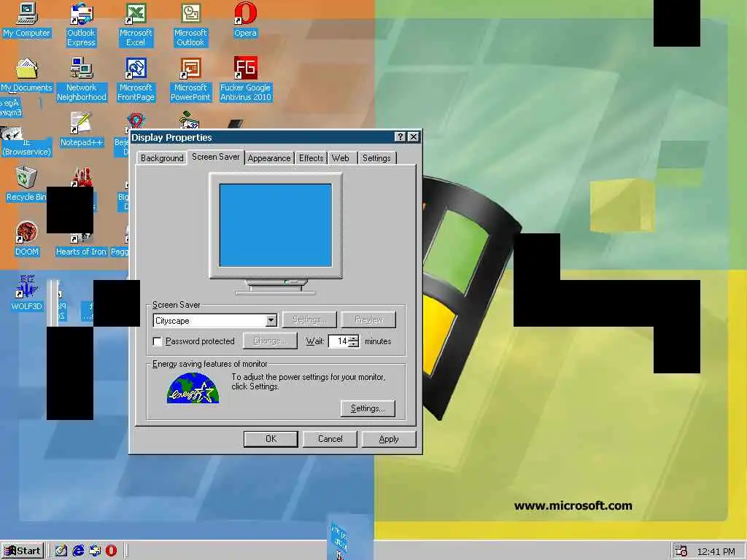Screen dimensions: 747x560
Task: Open the Effects tab
Action: pyautogui.click(x=311, y=158)
